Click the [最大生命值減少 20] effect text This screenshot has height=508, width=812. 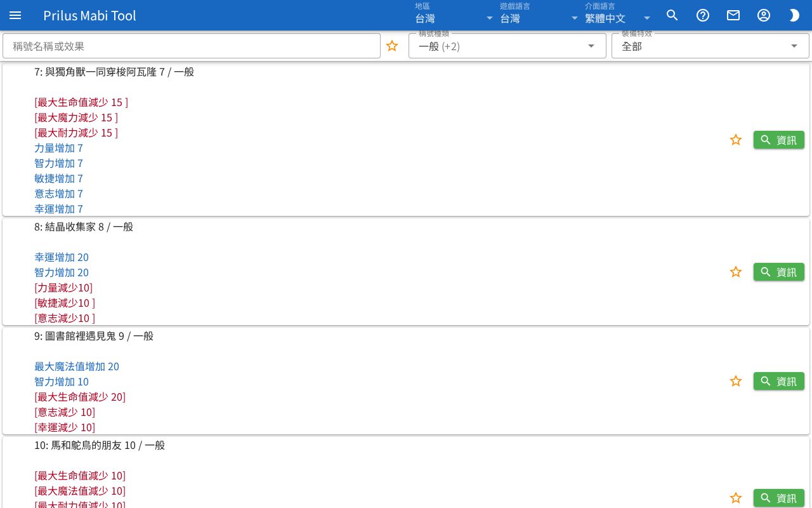tap(80, 397)
